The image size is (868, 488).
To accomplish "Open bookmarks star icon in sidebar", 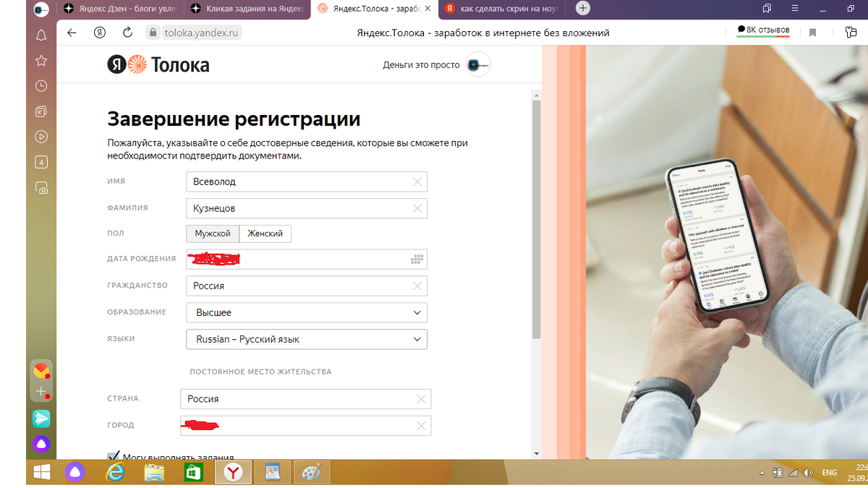I will click(x=41, y=60).
